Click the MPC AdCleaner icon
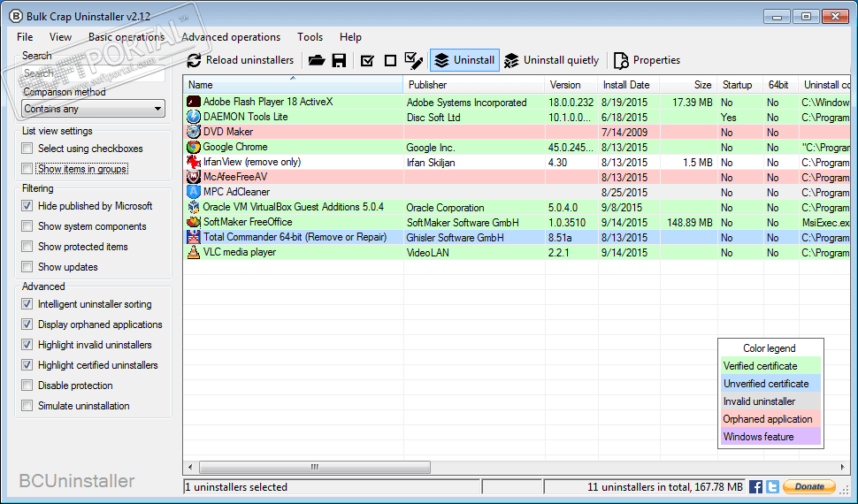This screenshot has height=504, width=858. [193, 192]
